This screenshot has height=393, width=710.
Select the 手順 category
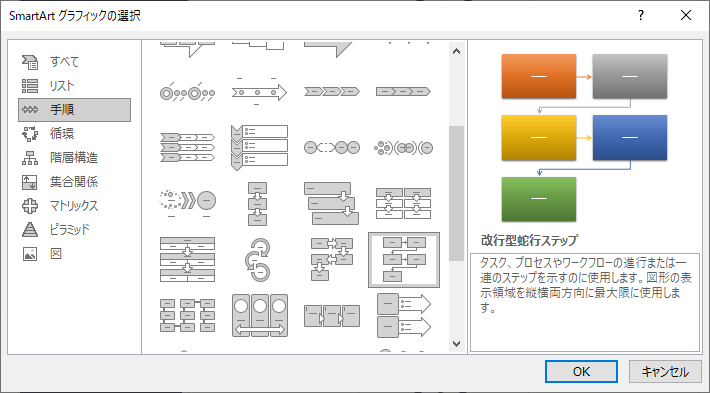pyautogui.click(x=74, y=110)
